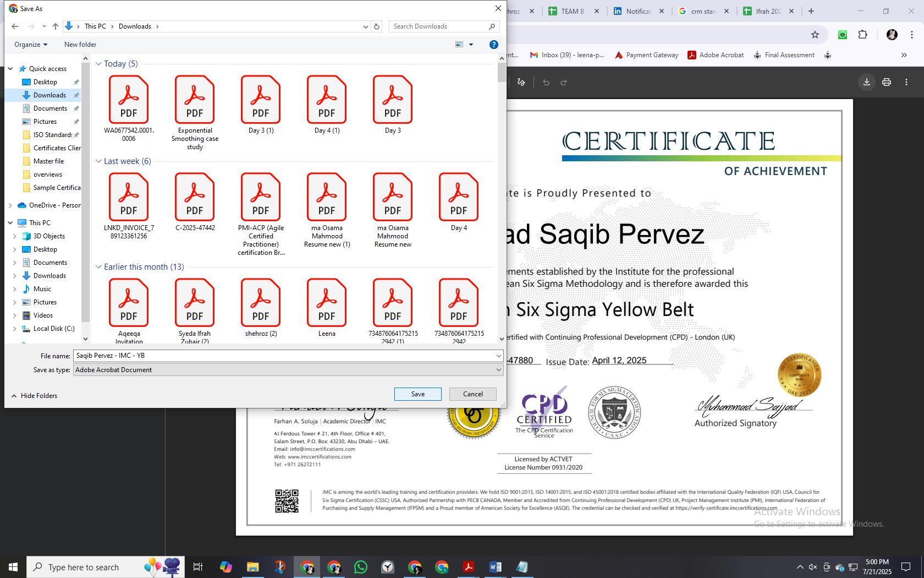The width and height of the screenshot is (924, 578).
Task: Open the File name history dropdown arrow
Action: (498, 356)
